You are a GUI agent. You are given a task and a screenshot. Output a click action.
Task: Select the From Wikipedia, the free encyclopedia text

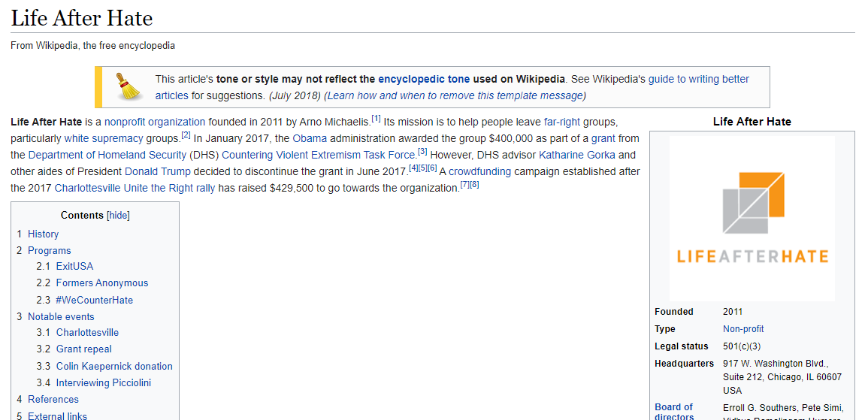pyautogui.click(x=93, y=46)
